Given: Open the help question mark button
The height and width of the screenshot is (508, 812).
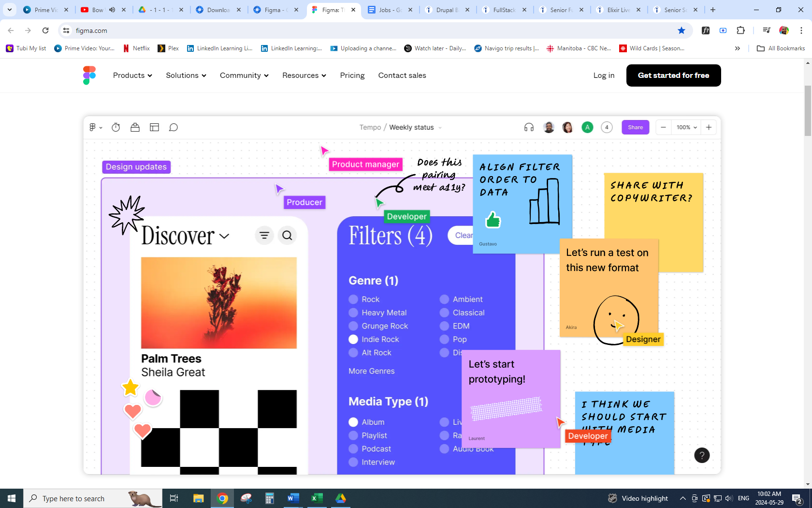Looking at the screenshot, I should click(702, 455).
